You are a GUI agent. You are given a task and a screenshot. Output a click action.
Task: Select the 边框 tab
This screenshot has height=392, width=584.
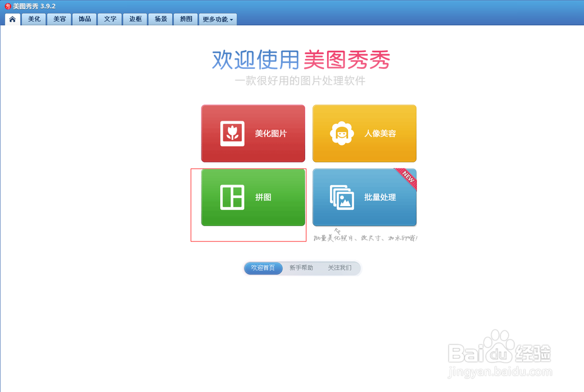(135, 19)
